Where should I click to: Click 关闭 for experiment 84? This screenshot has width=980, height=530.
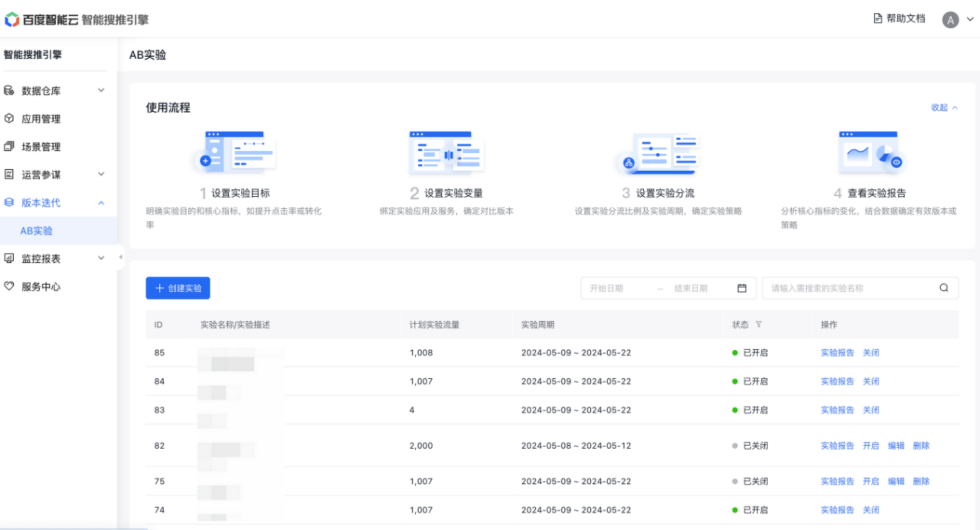pos(871,381)
